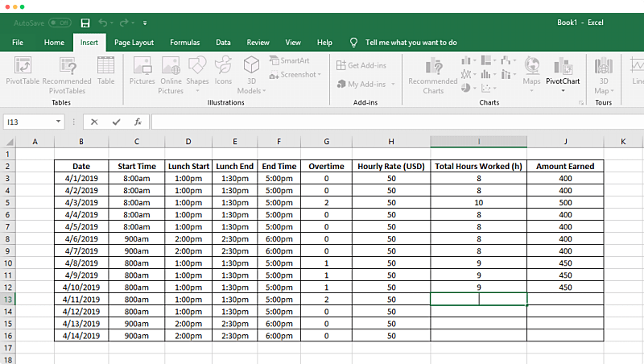Open the Page Layout tab
The image size is (644, 364).
pos(134,42)
